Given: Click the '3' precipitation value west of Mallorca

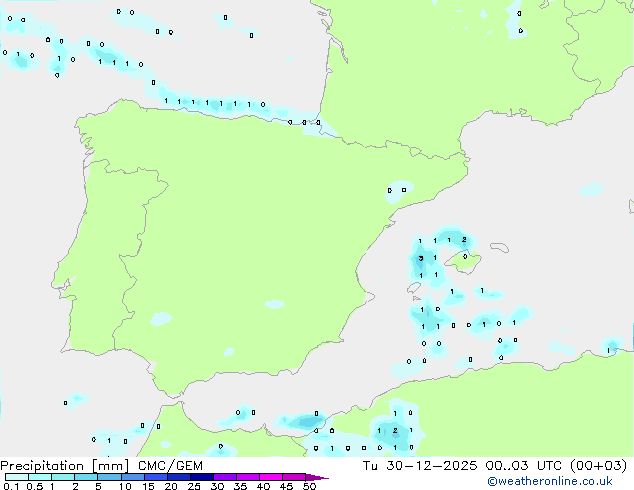Looking at the screenshot, I should pos(421,258).
